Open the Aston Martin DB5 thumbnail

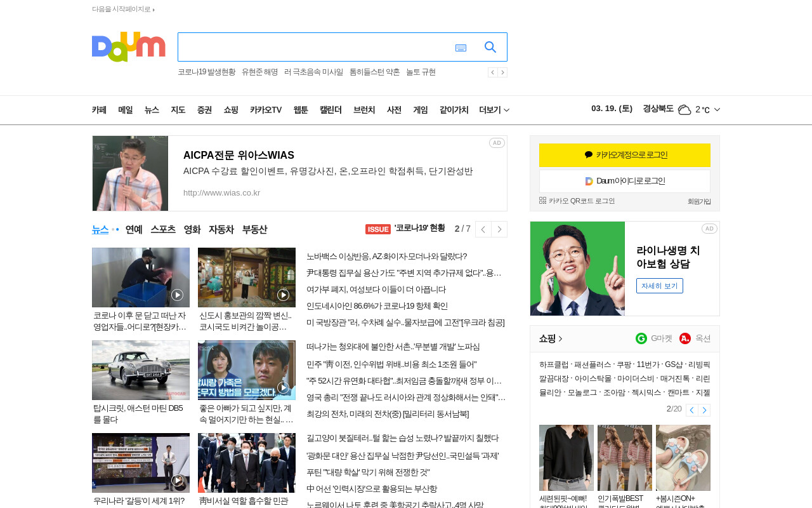point(141,370)
